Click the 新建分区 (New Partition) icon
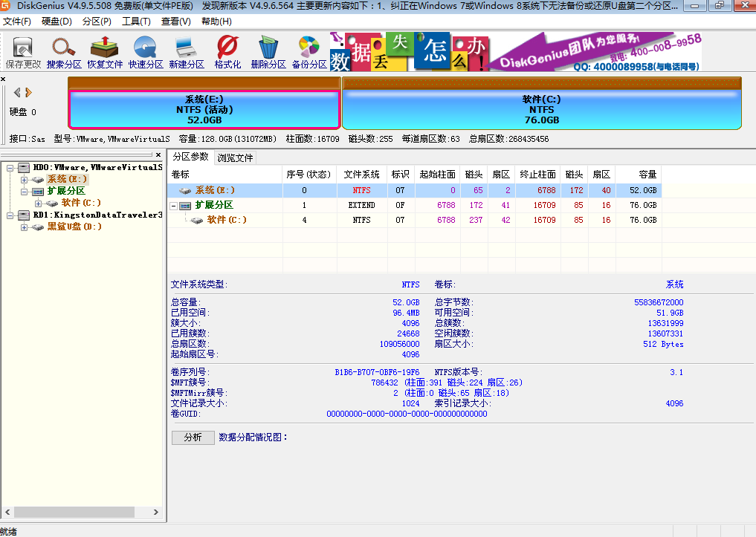The height and width of the screenshot is (537, 756). coord(186,52)
